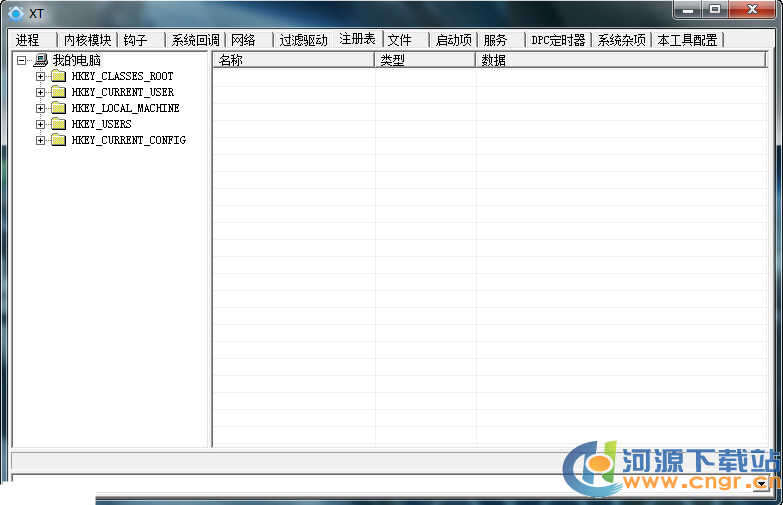The image size is (783, 505).
Task: Select HKEY_CURRENT_CONFIG text in tree
Action: pyautogui.click(x=129, y=140)
